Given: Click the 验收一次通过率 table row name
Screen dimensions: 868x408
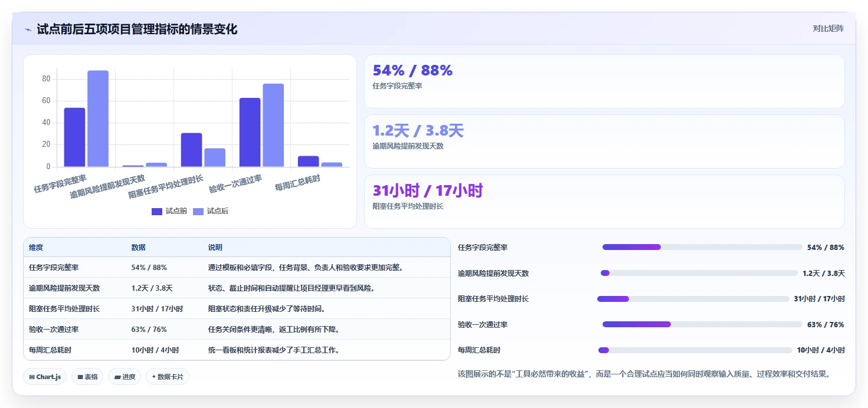Looking at the screenshot, I should (54, 330).
